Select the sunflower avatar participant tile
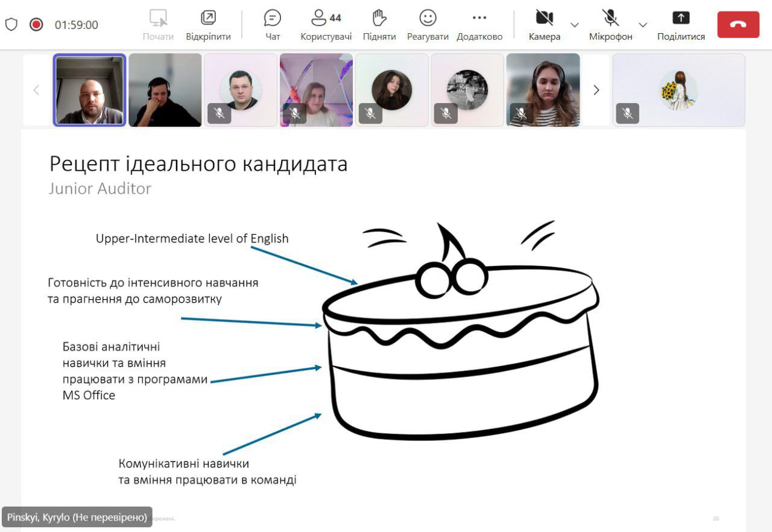 (x=679, y=90)
